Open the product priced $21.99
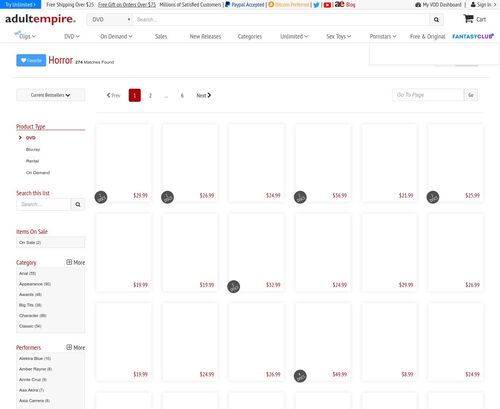This screenshot has width=500, height=409. [x=389, y=163]
